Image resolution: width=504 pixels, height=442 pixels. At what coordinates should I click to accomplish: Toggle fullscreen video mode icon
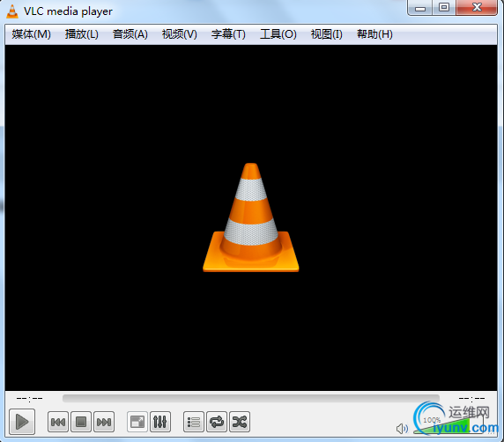tap(137, 422)
